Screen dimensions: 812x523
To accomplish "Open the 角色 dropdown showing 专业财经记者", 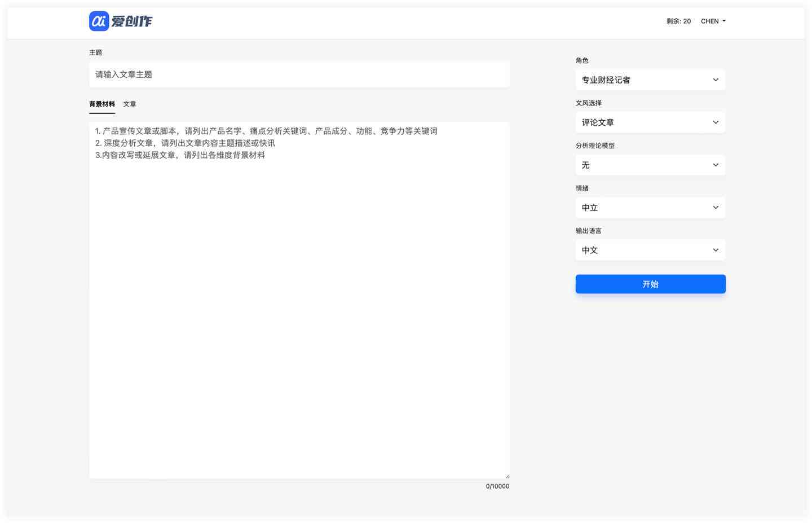I will [650, 80].
